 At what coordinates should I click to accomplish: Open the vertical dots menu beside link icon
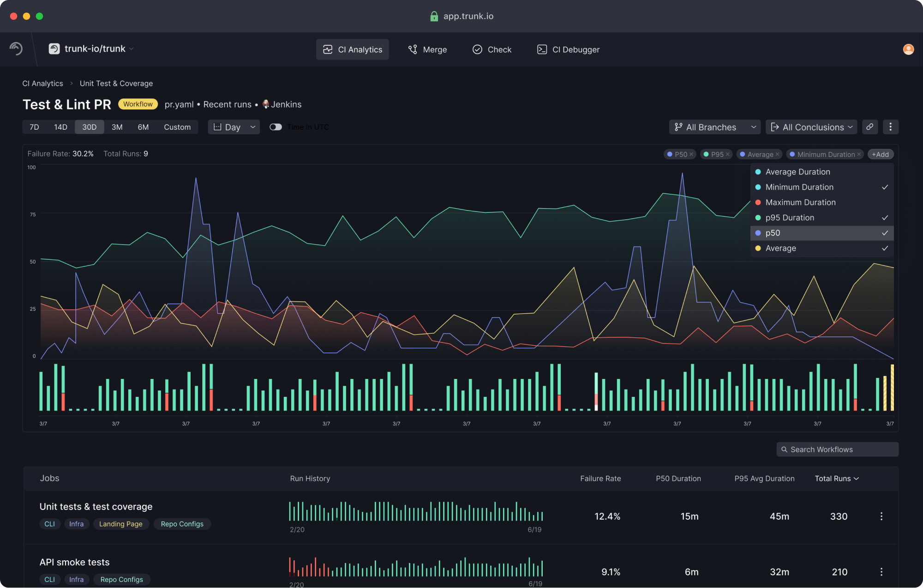coord(891,127)
